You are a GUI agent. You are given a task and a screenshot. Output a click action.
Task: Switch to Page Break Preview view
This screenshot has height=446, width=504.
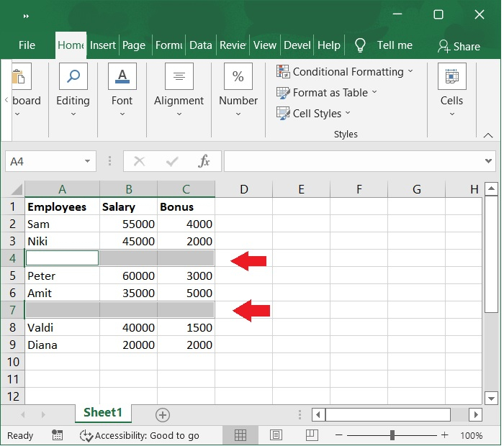tap(312, 435)
